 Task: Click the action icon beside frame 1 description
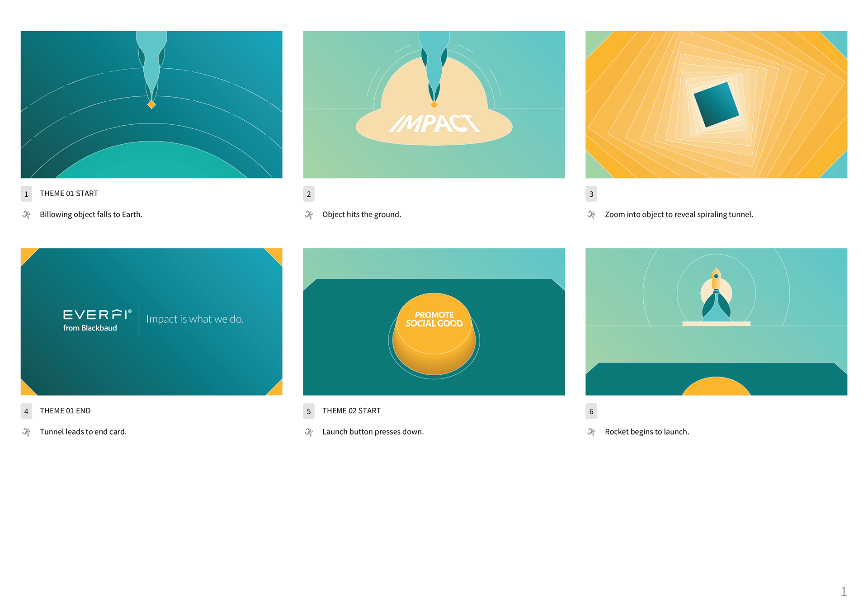click(x=27, y=215)
